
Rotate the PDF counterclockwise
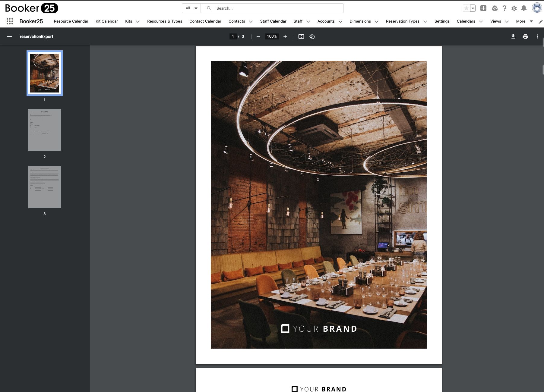pyautogui.click(x=312, y=36)
